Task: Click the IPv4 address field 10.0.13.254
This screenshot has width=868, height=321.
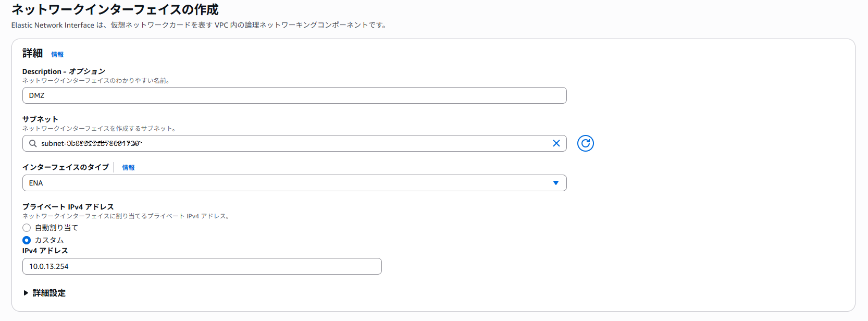Action: [x=202, y=266]
